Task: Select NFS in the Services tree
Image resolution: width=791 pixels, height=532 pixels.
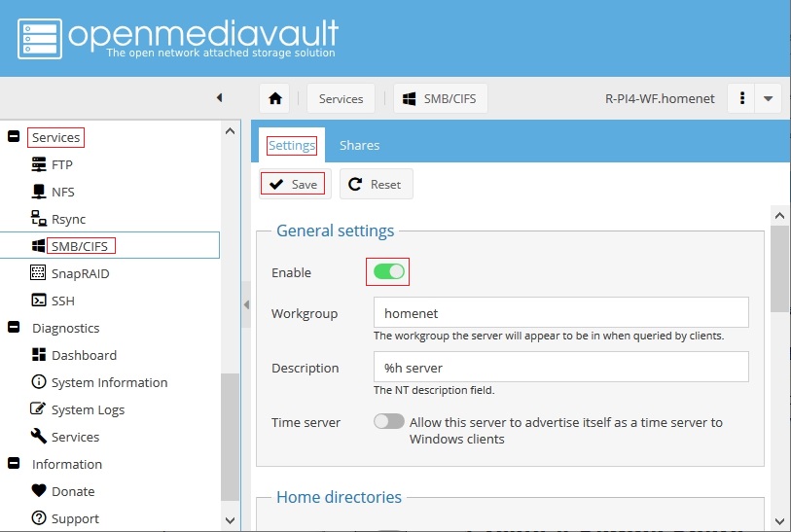Action: pyautogui.click(x=62, y=192)
